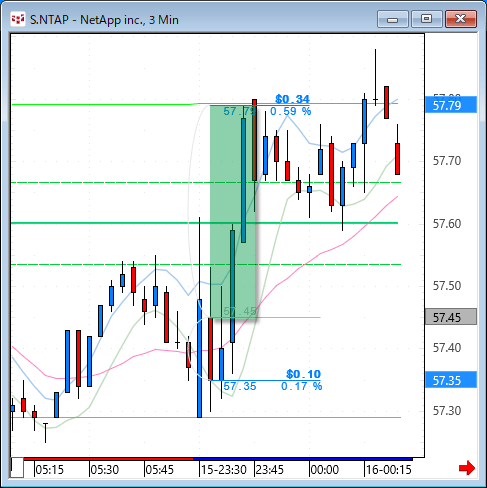Click the chart title S.NTAP - NetApp inc., 3 Min
Image resolution: width=487 pixels, height=488 pixels.
coord(104,20)
